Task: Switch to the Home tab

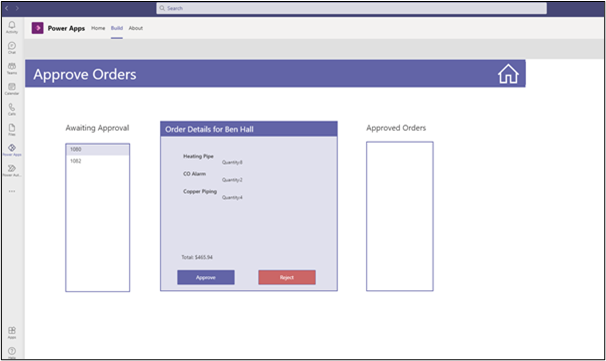Action: click(x=98, y=28)
